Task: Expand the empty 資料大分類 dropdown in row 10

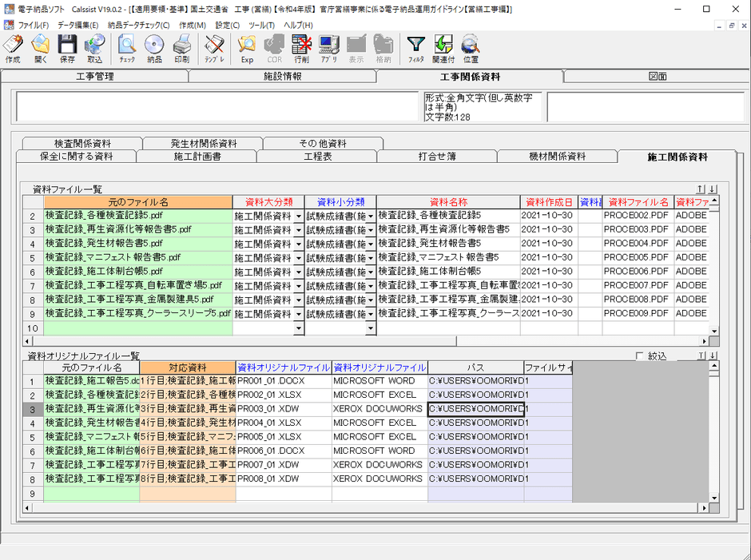Action: 299,328
